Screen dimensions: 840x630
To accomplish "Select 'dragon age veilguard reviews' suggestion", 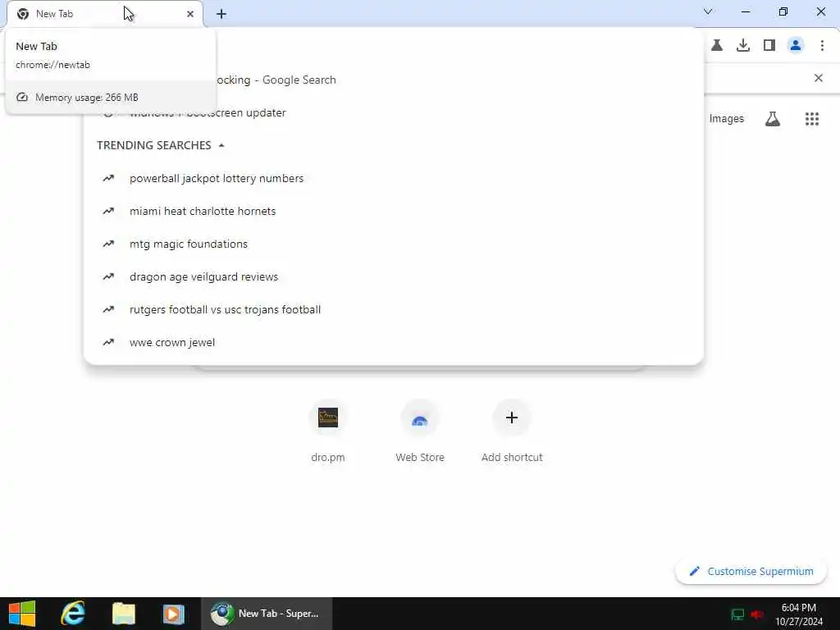I will click(394, 276).
